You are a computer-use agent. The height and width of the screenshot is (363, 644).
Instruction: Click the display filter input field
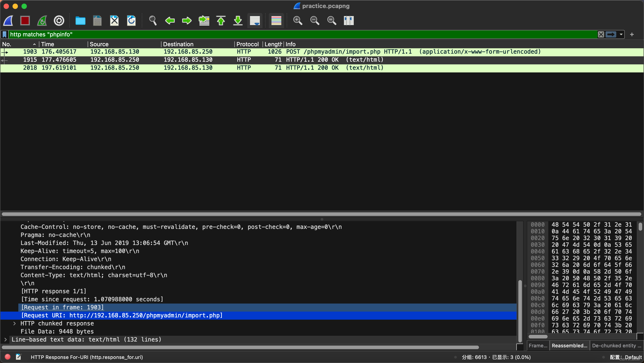click(x=303, y=34)
